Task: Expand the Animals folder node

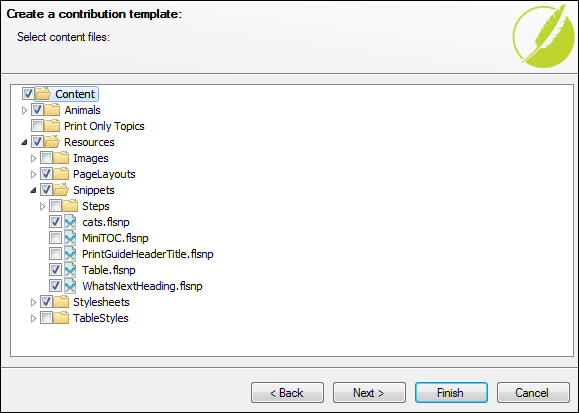Action: coord(24,110)
